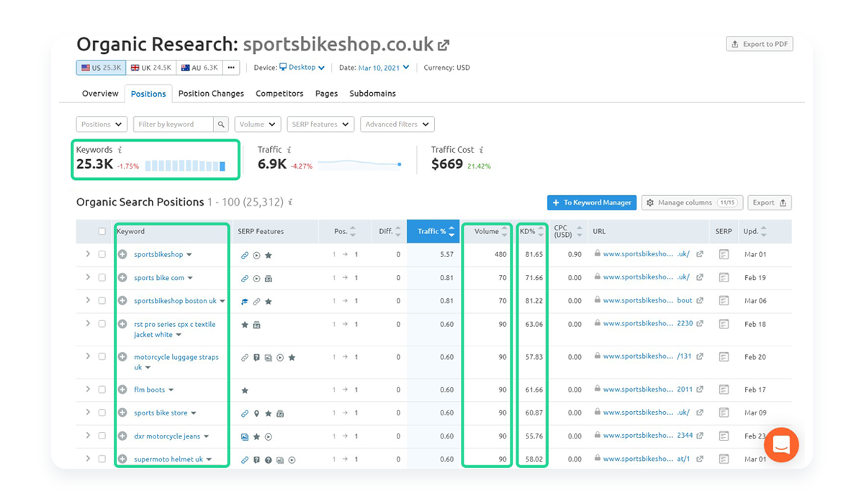Click plus icon for dxr motorcycle jeans
This screenshot has height=504, width=864.
coord(122,436)
